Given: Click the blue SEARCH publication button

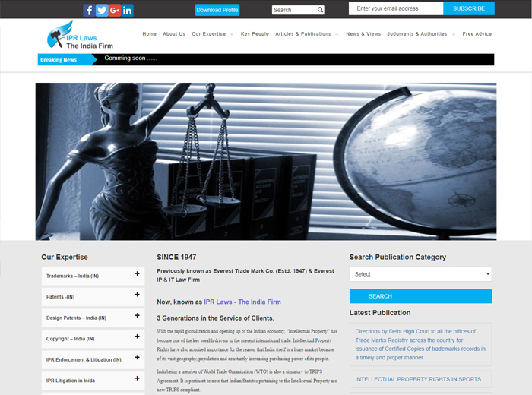Looking at the screenshot, I should click(x=420, y=296).
